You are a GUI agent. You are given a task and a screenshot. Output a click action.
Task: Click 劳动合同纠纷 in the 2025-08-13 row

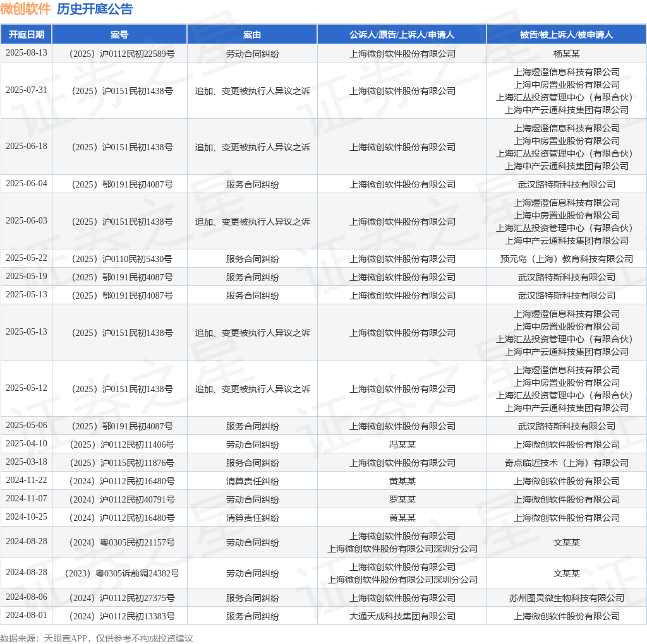point(252,54)
